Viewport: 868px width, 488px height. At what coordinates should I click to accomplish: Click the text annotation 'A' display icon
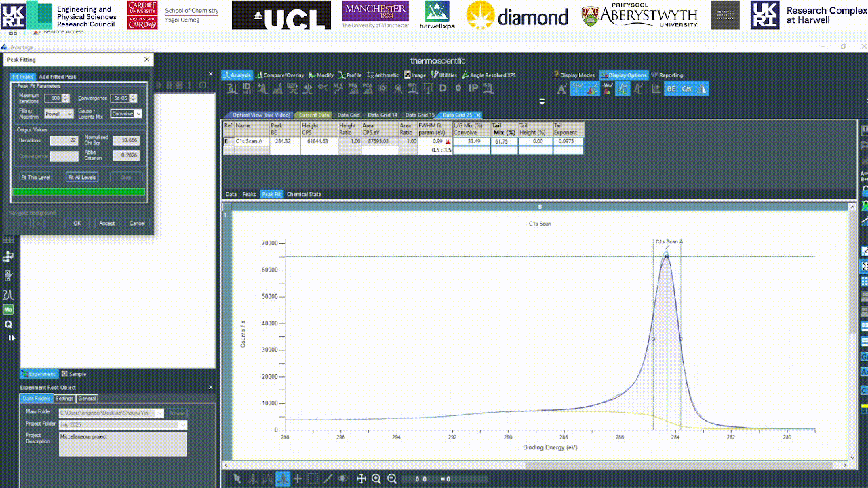pyautogui.click(x=561, y=88)
